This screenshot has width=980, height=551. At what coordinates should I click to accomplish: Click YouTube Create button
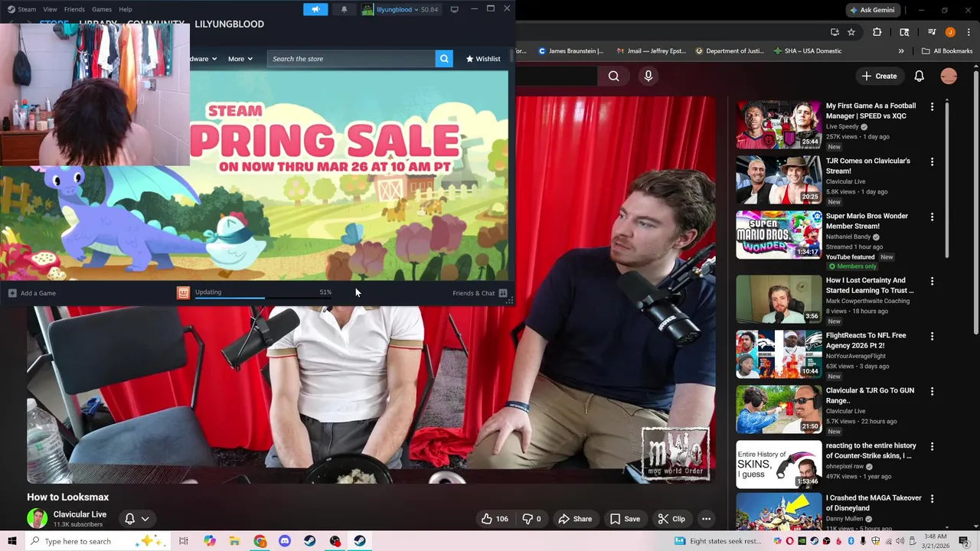click(879, 76)
